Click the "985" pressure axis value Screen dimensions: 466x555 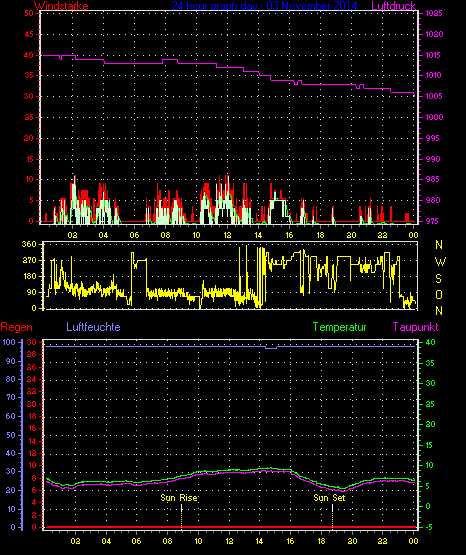click(x=433, y=179)
